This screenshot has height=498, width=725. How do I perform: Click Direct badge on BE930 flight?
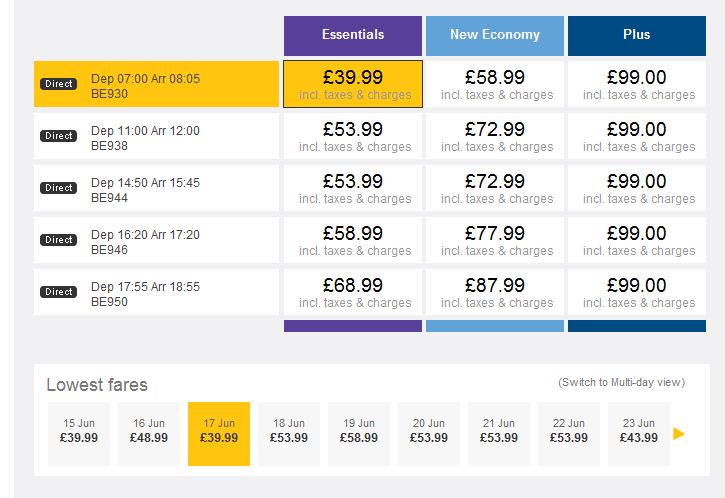59,84
